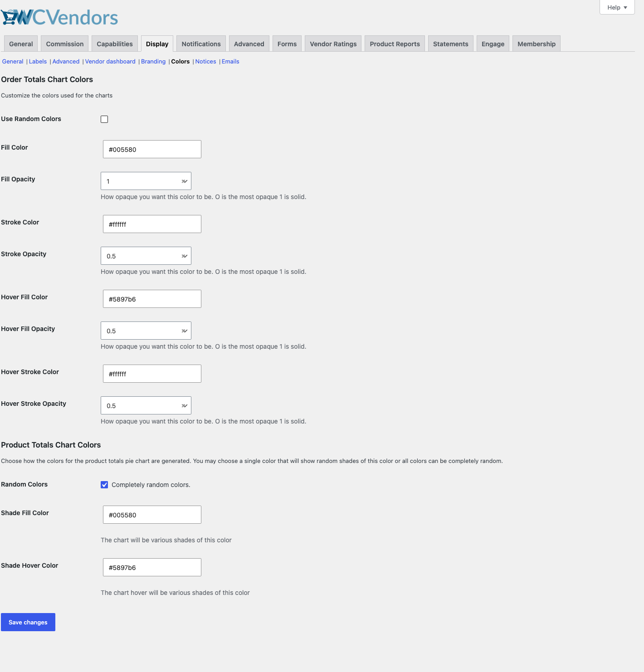Click the 'Product Totals Chart Colors' heading

(x=51, y=445)
